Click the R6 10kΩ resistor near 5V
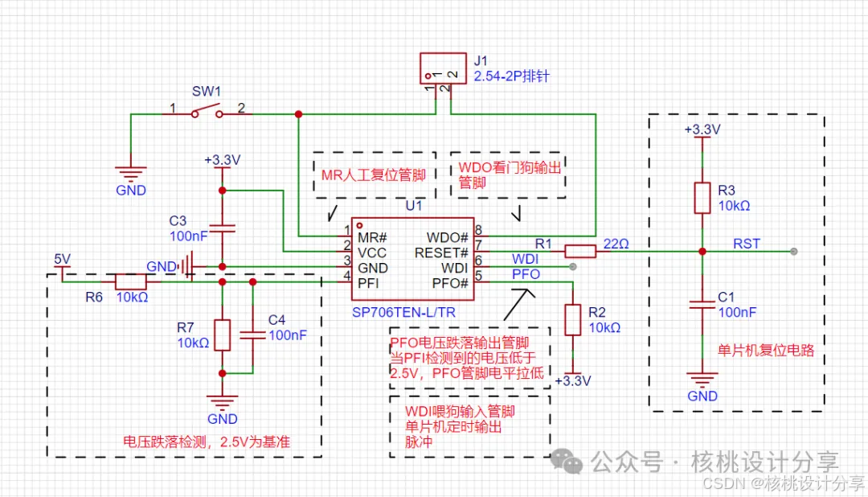The height and width of the screenshot is (497, 868). pos(129,283)
